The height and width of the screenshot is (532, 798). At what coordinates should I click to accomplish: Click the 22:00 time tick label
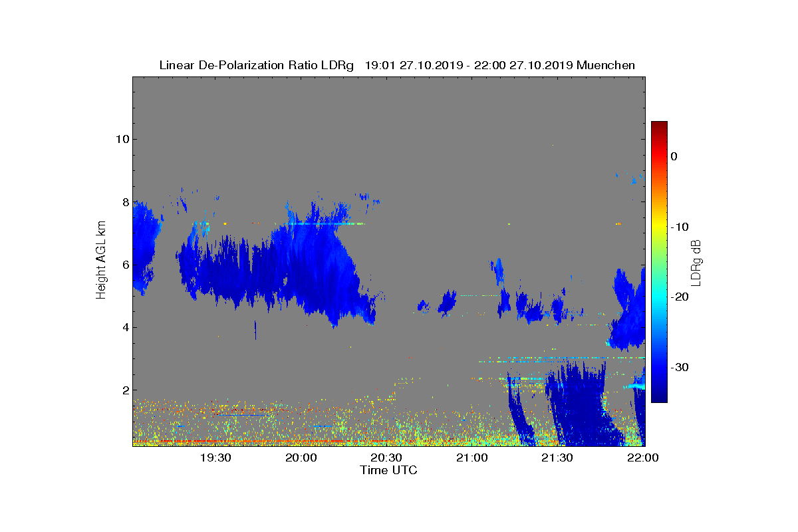643,458
